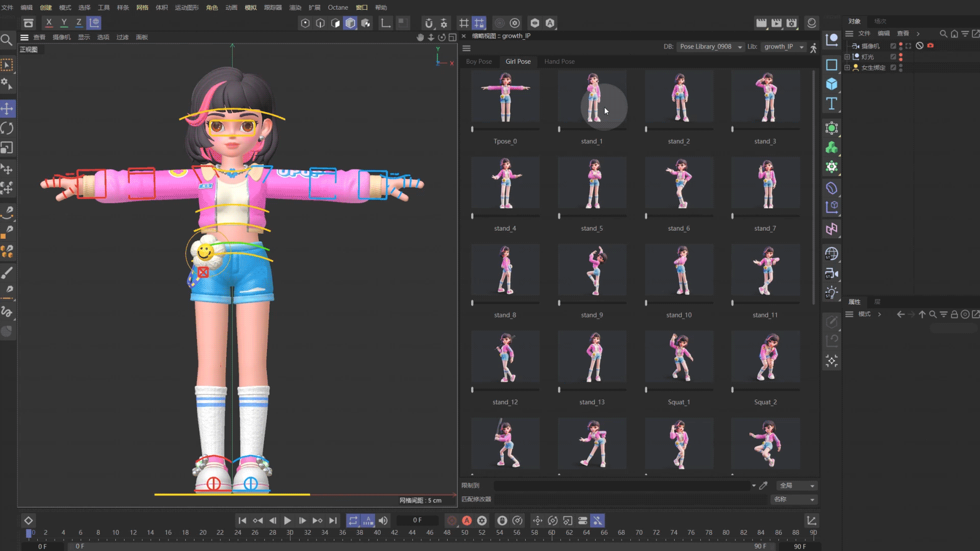Toggle timeline sound speaker icon

click(383, 520)
